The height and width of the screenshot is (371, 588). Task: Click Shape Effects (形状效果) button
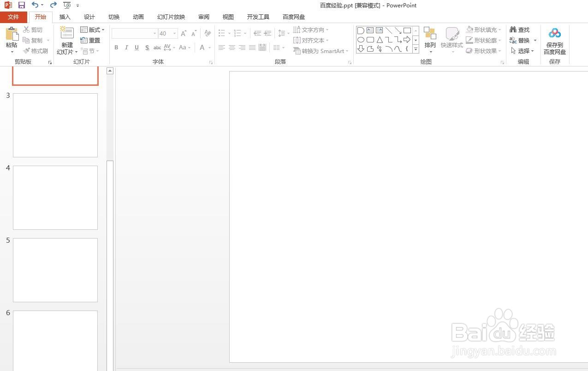point(483,51)
